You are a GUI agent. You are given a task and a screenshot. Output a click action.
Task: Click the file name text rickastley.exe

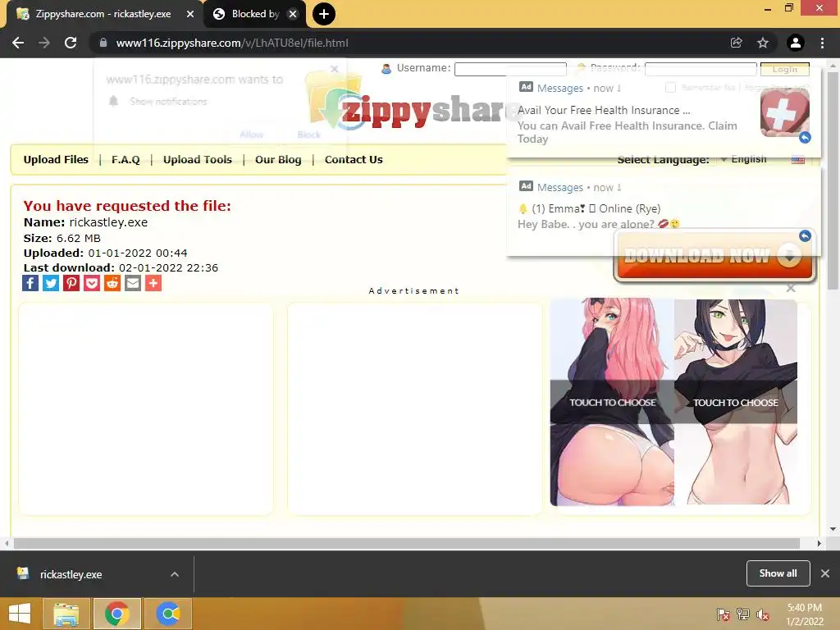108,222
